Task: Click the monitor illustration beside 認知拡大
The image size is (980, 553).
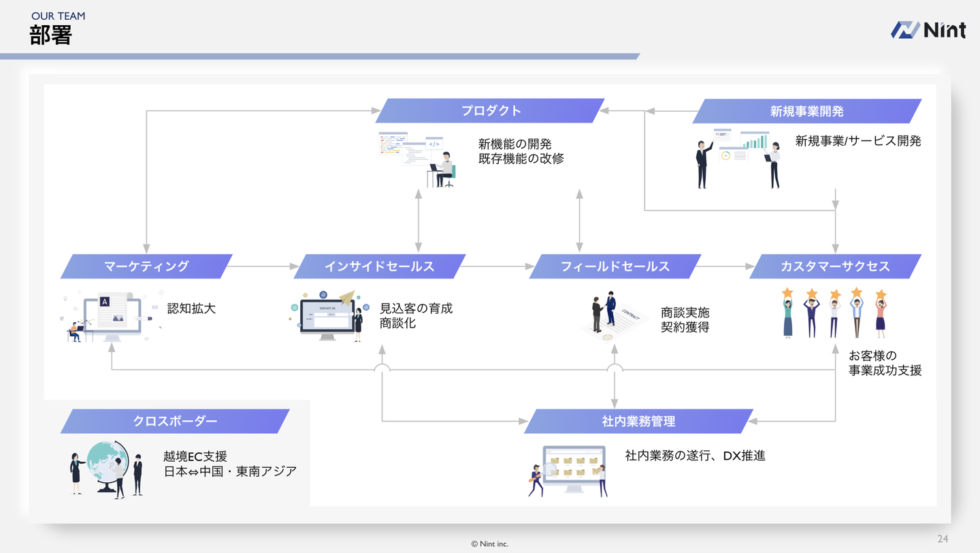Action: point(111,318)
